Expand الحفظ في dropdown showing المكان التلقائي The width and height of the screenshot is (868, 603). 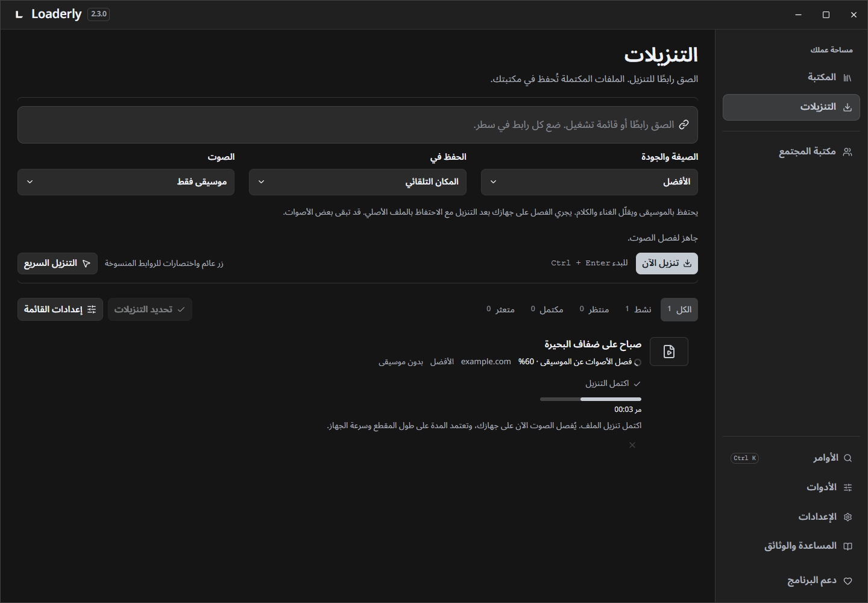[357, 182]
